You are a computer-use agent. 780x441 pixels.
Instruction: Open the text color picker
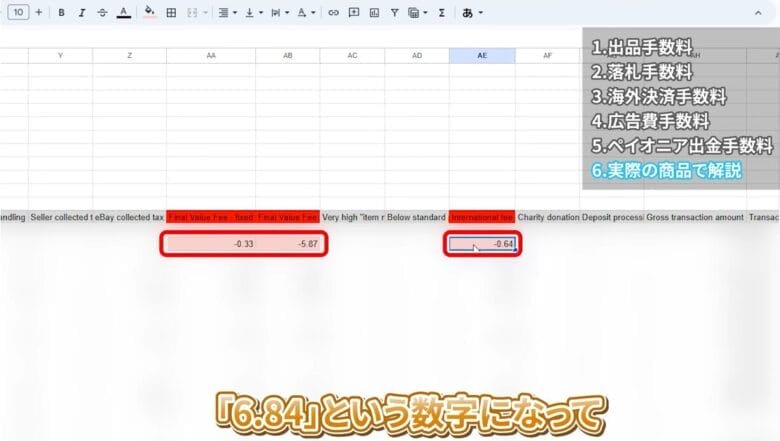(123, 13)
